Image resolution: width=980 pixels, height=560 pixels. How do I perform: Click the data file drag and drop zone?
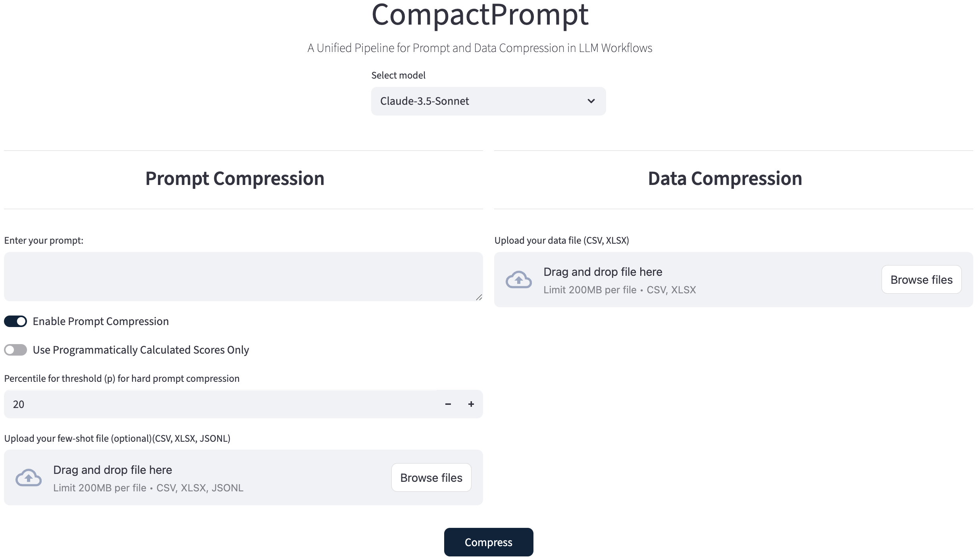pos(754,280)
